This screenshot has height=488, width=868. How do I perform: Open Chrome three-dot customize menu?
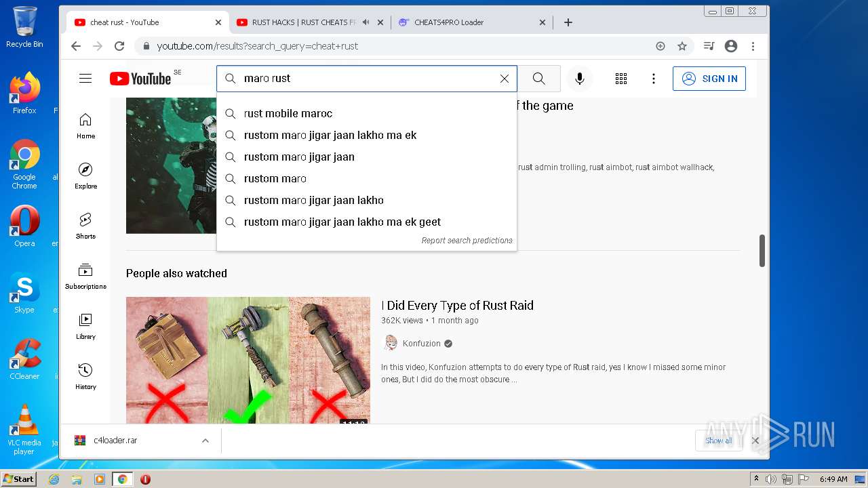(753, 46)
